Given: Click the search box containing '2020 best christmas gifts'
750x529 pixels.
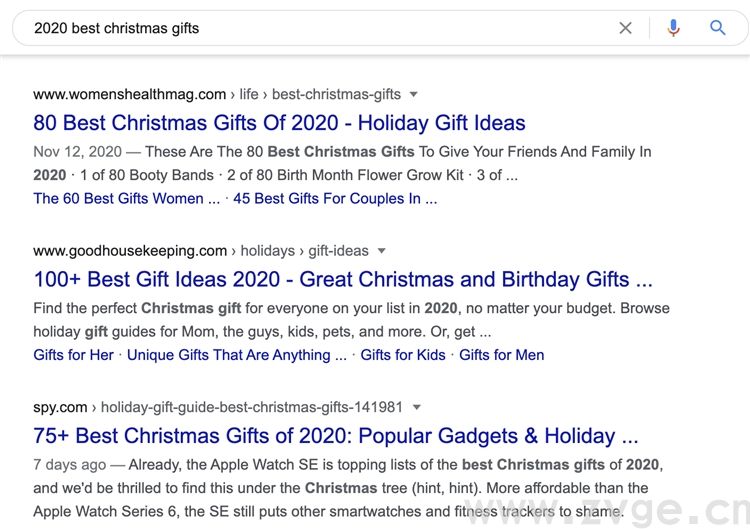Looking at the screenshot, I should (300, 28).
